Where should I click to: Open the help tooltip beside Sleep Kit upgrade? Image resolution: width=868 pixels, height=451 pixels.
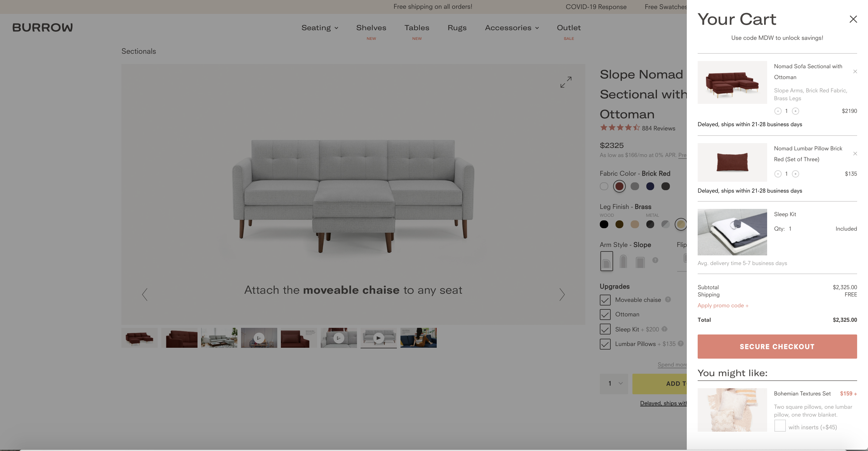[x=664, y=329]
